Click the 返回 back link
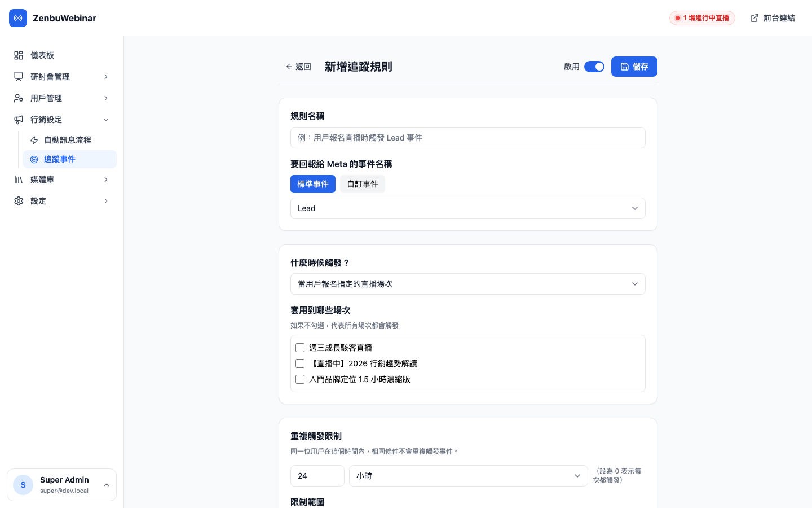This screenshot has height=508, width=812. [298, 67]
